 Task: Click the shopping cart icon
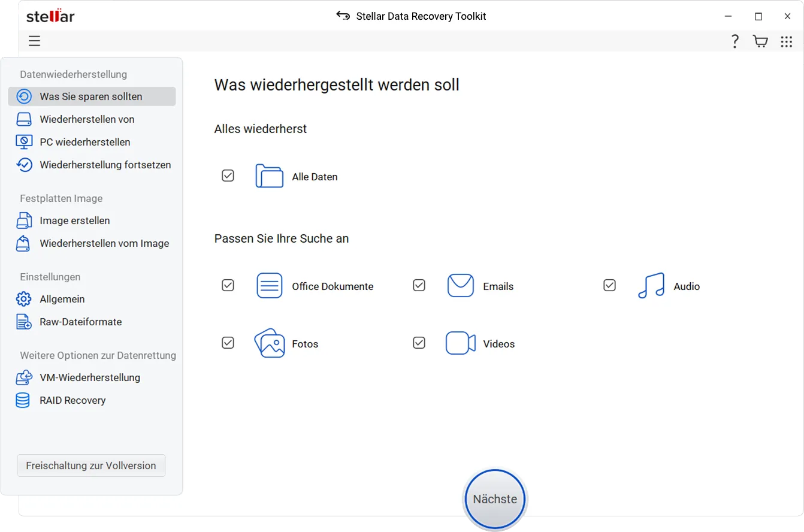(x=760, y=41)
